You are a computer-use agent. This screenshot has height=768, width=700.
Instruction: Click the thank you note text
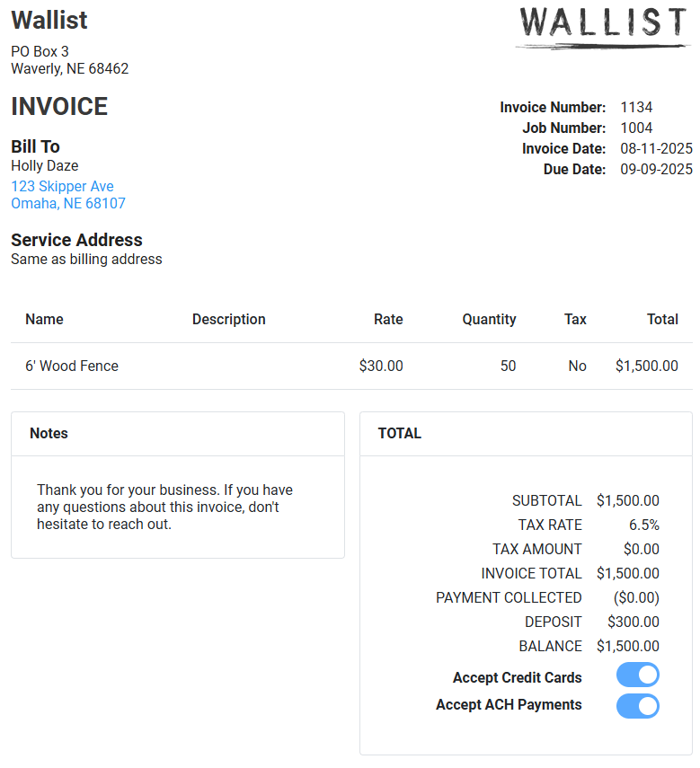tap(164, 507)
